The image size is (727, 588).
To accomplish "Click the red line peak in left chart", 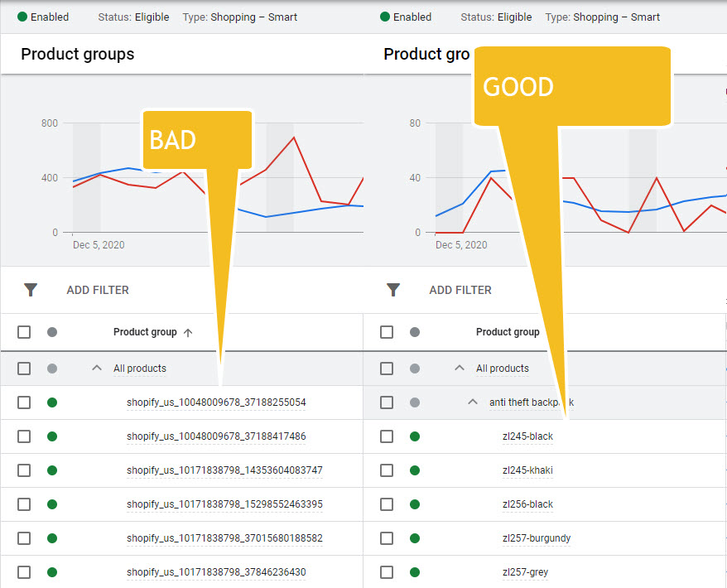I will [x=293, y=137].
